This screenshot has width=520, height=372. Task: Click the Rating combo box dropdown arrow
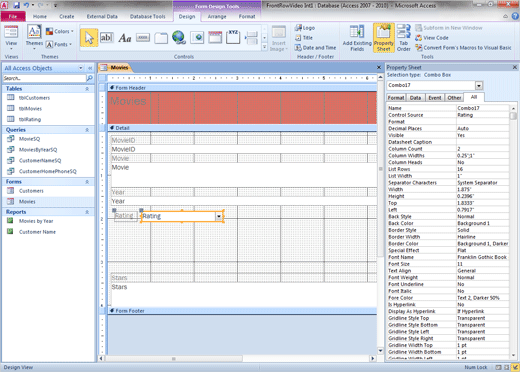pyautogui.click(x=219, y=216)
